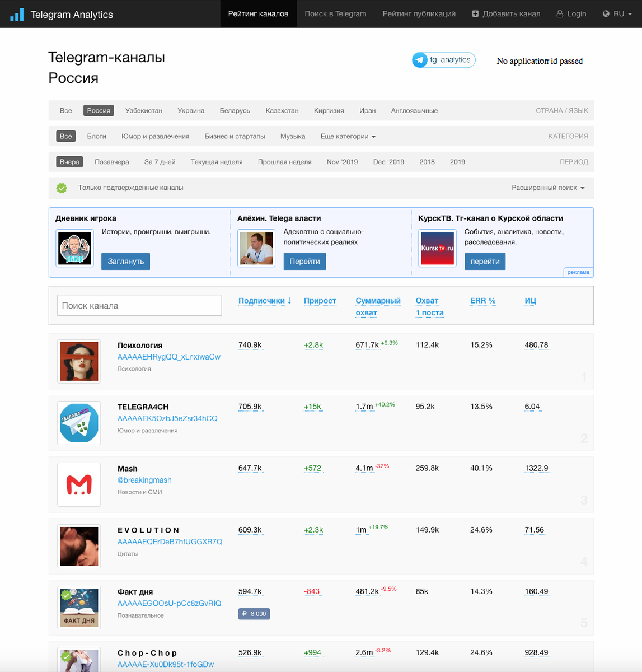Open Факт дня channel avatar
Viewport: 642px width, 672px height.
pos(79,608)
